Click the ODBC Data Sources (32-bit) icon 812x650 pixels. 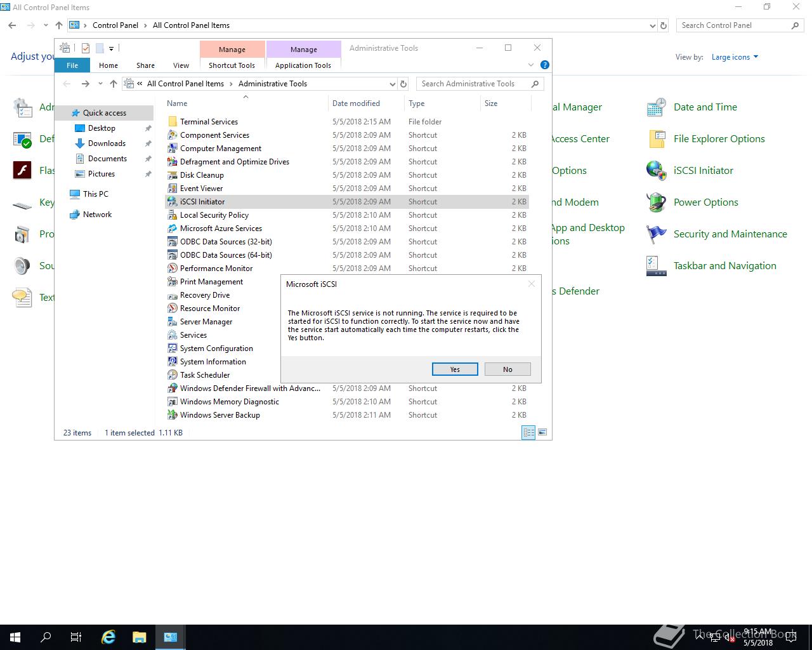(x=172, y=242)
